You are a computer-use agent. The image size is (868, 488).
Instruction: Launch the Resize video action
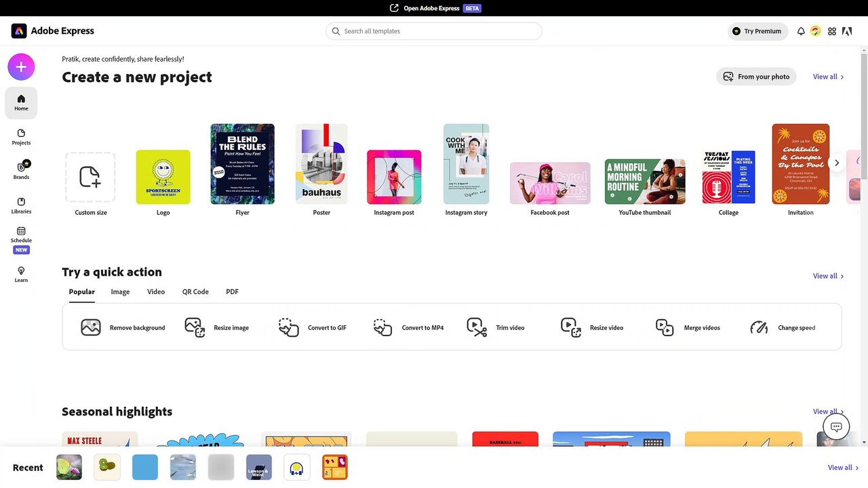(x=592, y=327)
